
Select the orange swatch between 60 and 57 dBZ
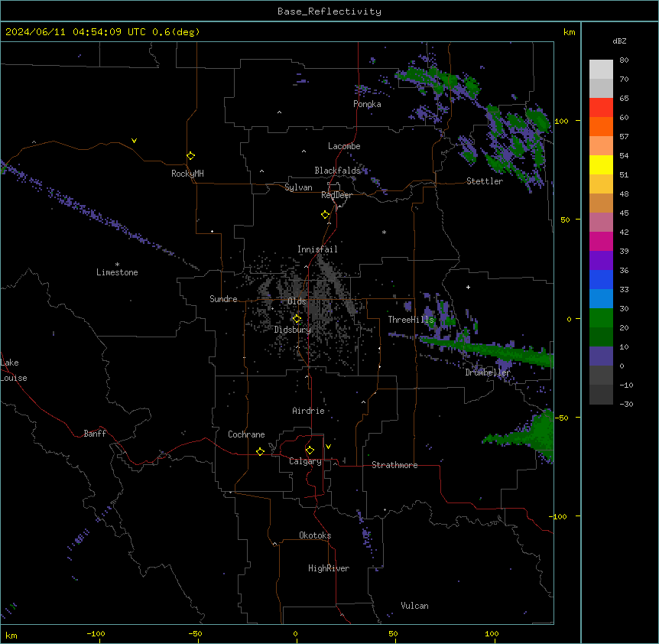point(601,126)
